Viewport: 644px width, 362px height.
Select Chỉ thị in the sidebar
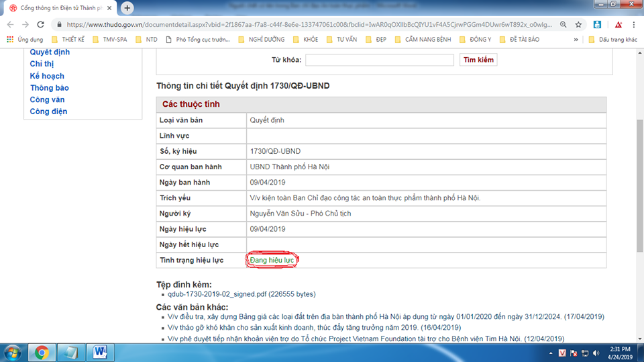pos(42,64)
